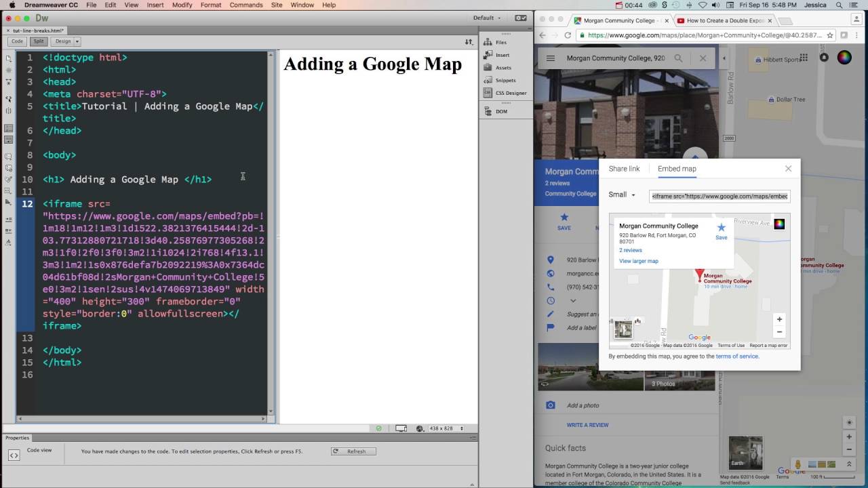The image size is (868, 488).
Task: Click the search magnifier in the Maps search box
Action: [678, 58]
